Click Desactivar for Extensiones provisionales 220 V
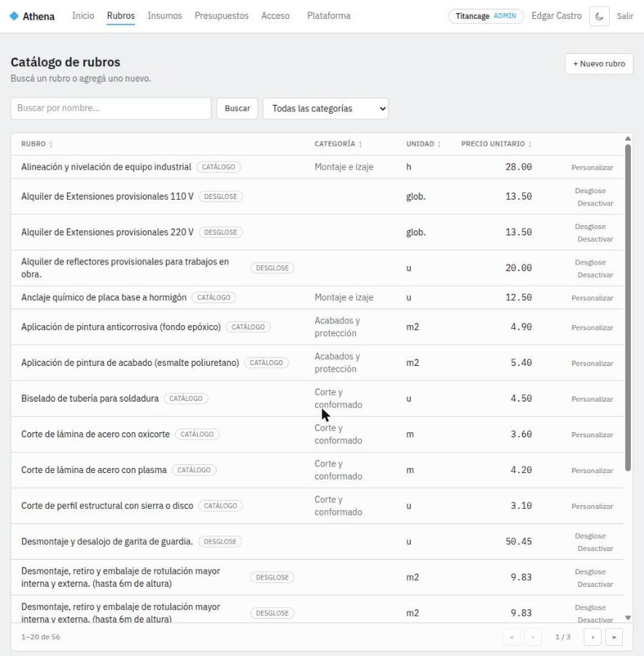The image size is (644, 656). [x=595, y=239]
